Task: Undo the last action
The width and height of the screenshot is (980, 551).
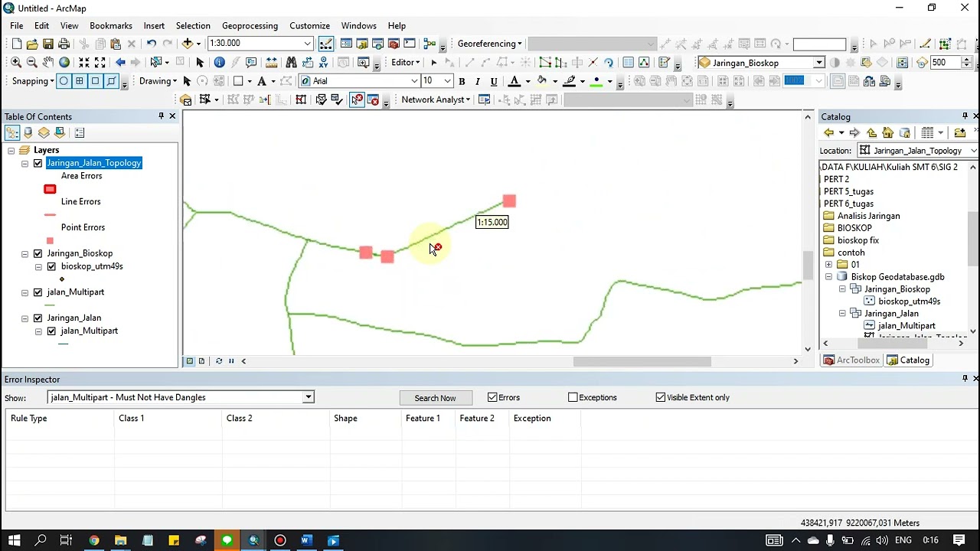Action: point(152,44)
